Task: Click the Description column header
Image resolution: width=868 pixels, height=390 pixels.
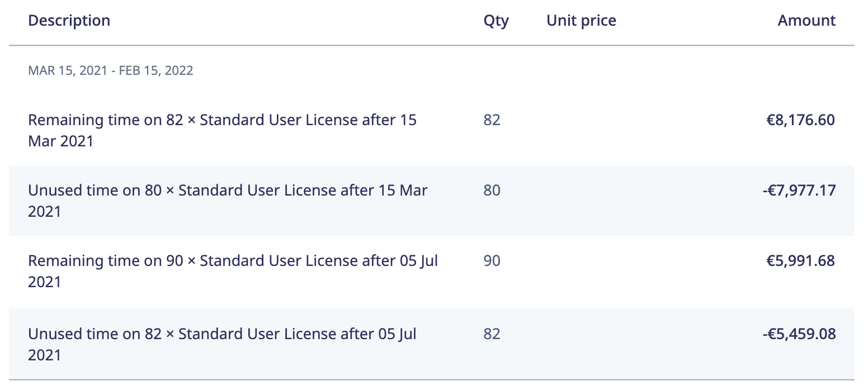Action: click(x=69, y=21)
